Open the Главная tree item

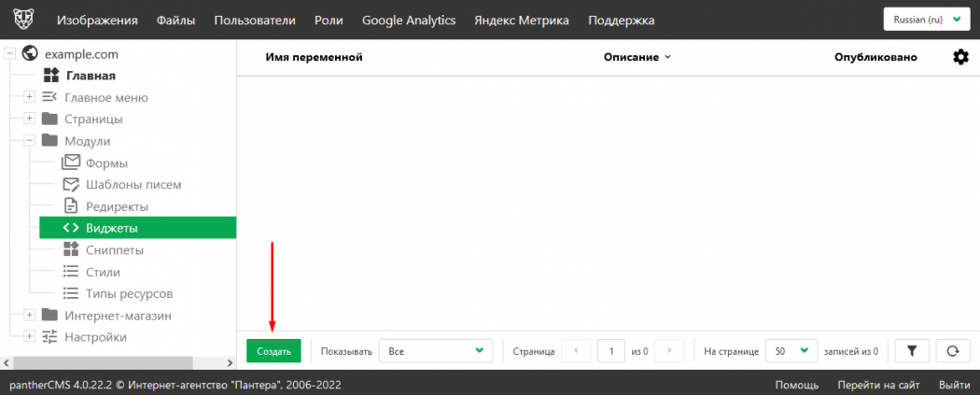(91, 77)
